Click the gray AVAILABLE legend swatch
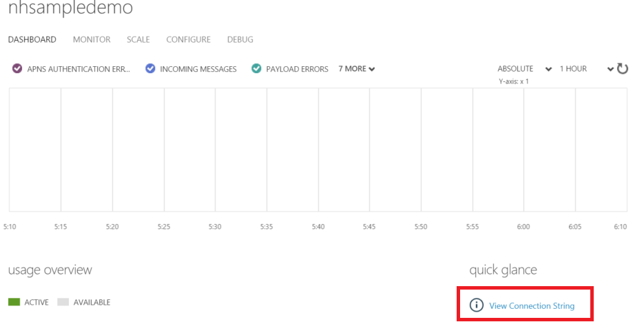This screenshot has height=322, width=644. [63, 302]
